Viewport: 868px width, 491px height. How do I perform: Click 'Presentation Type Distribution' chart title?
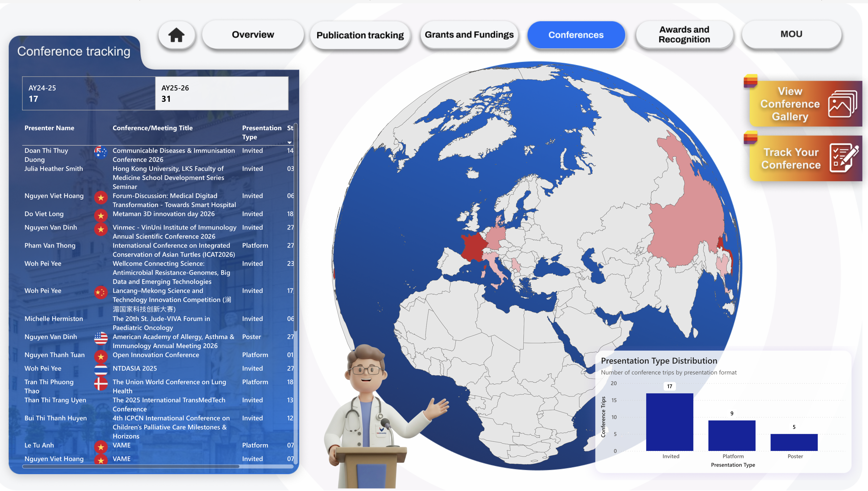659,361
